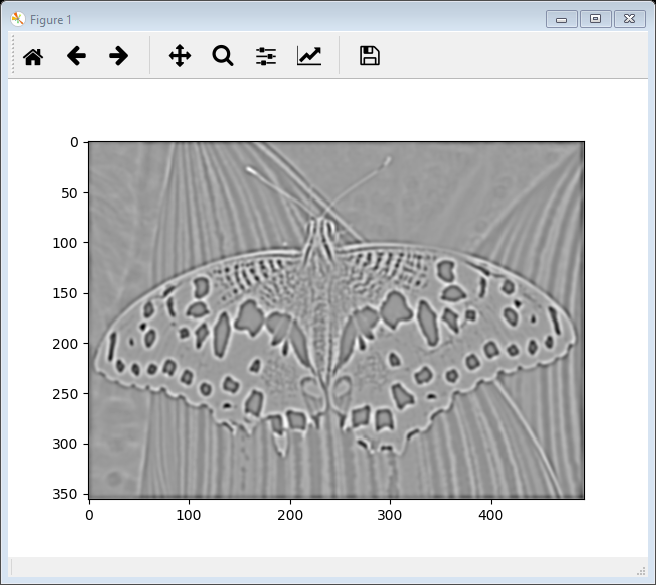Minimize the Figure 1 window
The width and height of the screenshot is (656, 585).
pyautogui.click(x=561, y=19)
